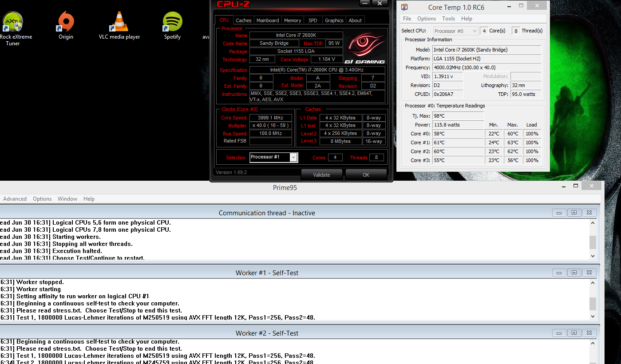The height and width of the screenshot is (364, 621).
Task: Click the Power reading 115.8 watts
Action: 458,125
